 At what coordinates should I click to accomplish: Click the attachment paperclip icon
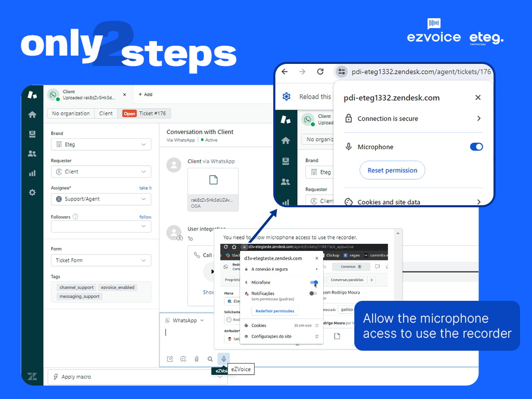click(x=197, y=359)
